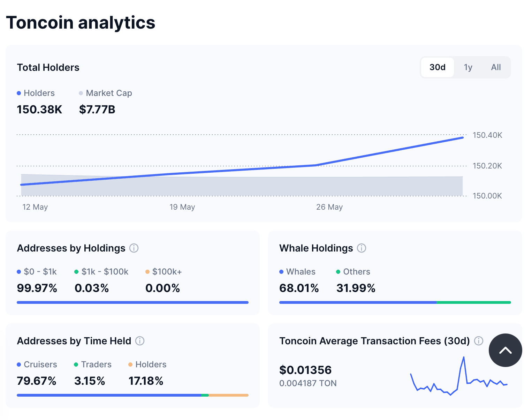Viewport: 532px width, 420px height.
Task: Click the 0.03% holdings value
Action: [x=92, y=288]
